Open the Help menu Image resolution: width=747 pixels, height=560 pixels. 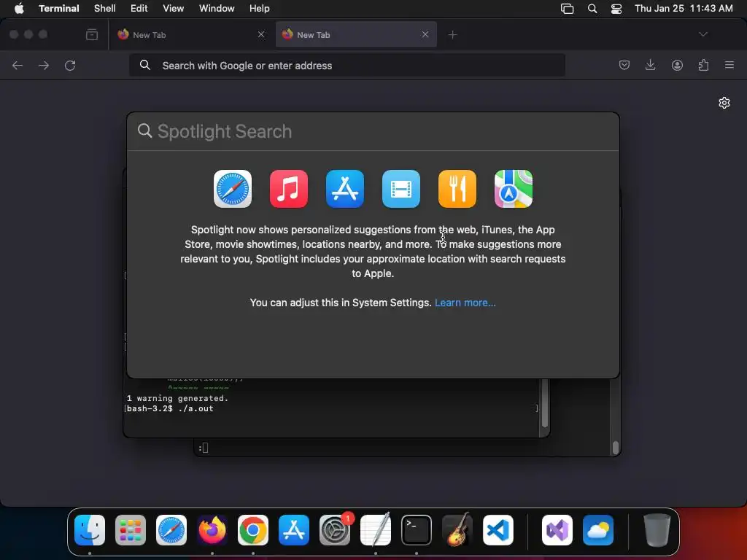(260, 9)
